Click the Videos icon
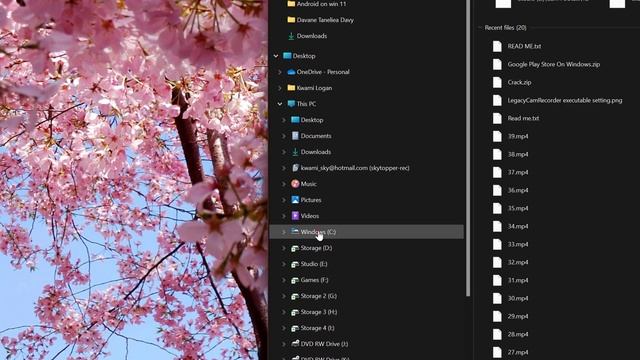640x360 pixels. [295, 216]
